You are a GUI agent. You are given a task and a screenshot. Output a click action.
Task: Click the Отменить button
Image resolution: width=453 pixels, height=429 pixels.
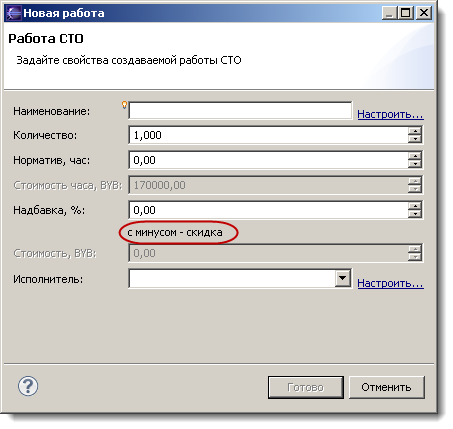click(387, 387)
